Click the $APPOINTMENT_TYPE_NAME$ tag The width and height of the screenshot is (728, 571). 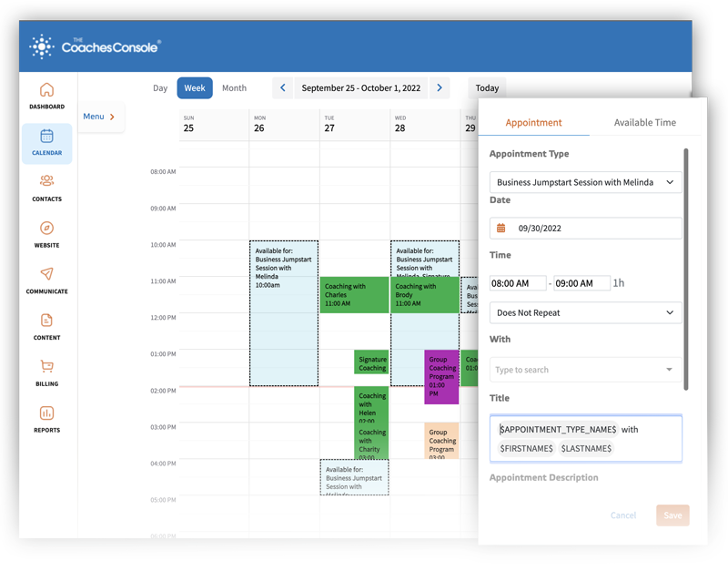tap(558, 429)
